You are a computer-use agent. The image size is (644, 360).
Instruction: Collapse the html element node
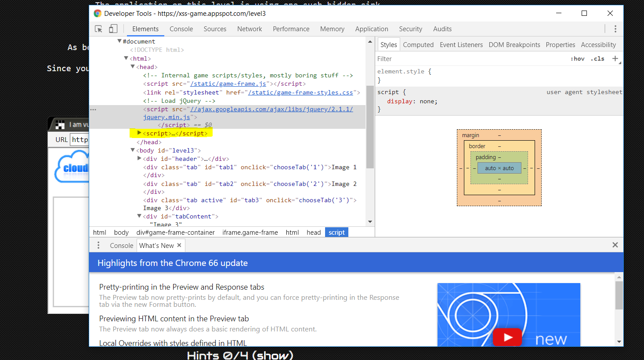[x=126, y=58]
